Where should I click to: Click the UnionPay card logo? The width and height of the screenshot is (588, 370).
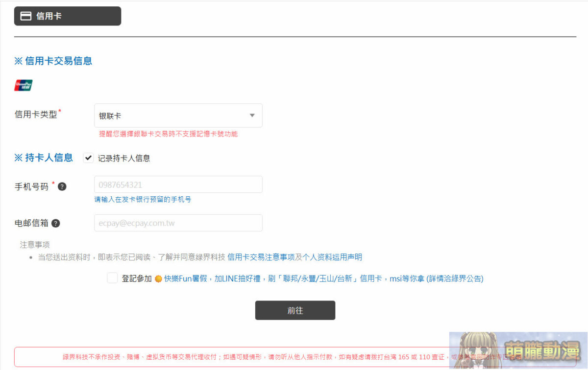tap(24, 86)
